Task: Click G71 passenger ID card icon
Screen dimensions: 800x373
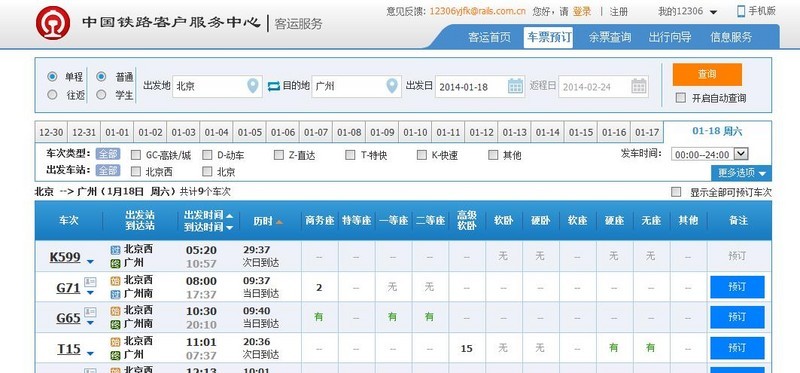Action: pyautogui.click(x=90, y=282)
